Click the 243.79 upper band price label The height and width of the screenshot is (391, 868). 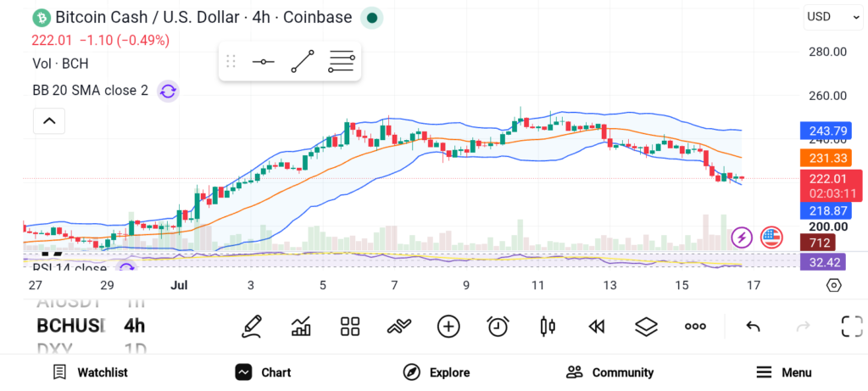tap(824, 131)
